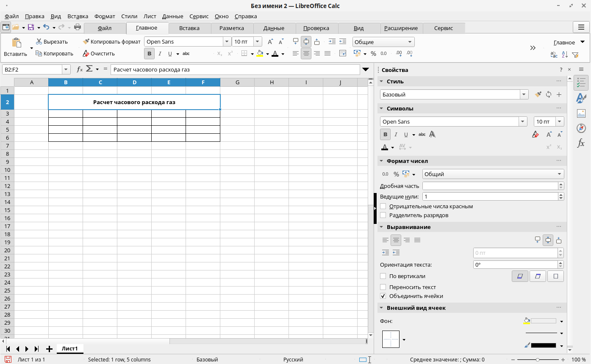Screen dimensions: 591x364
Task: Click the 'Вырезать' button
Action: pos(51,42)
